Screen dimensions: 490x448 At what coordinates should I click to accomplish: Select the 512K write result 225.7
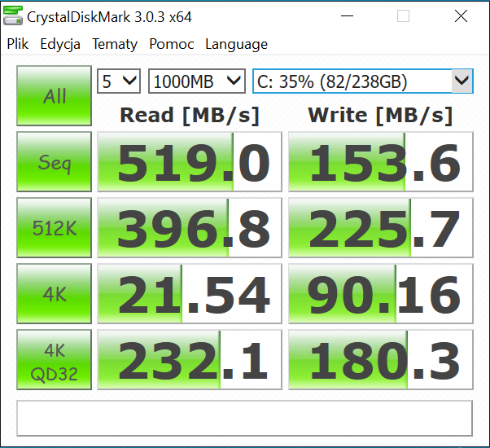click(381, 227)
